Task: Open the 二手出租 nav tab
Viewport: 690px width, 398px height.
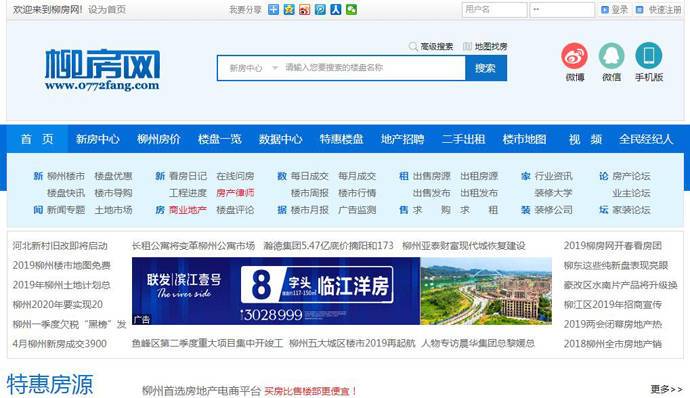Action: point(463,139)
